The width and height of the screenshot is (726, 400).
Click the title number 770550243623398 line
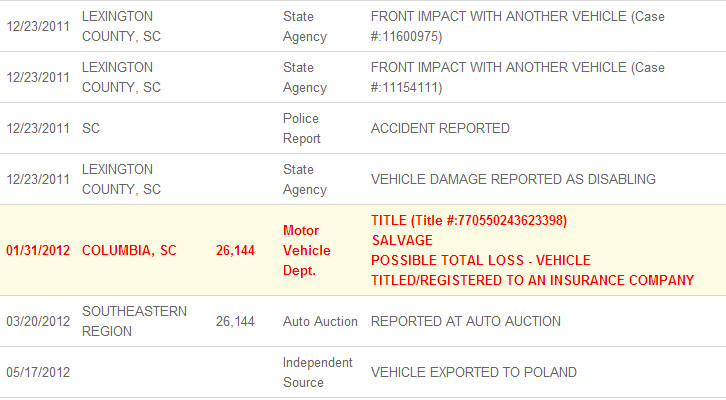click(x=469, y=221)
